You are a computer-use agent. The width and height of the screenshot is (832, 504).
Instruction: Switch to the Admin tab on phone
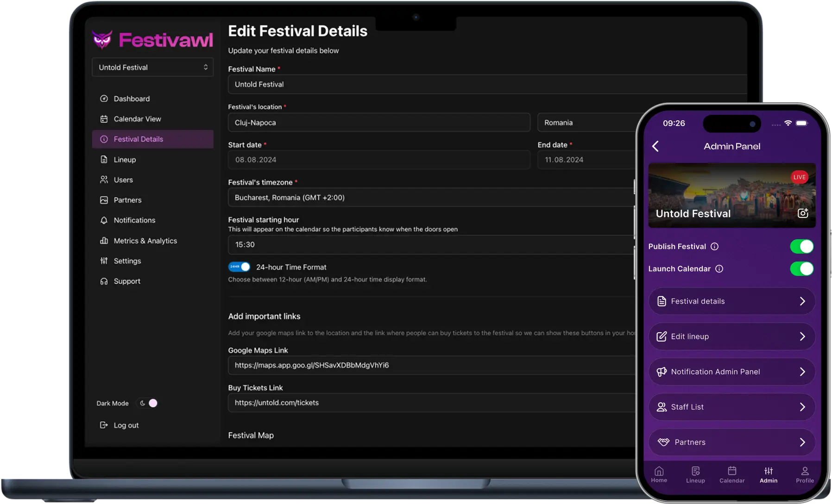click(769, 475)
